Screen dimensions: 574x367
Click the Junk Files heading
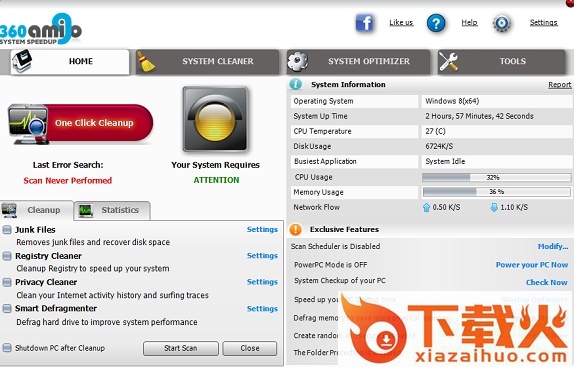[35, 230]
